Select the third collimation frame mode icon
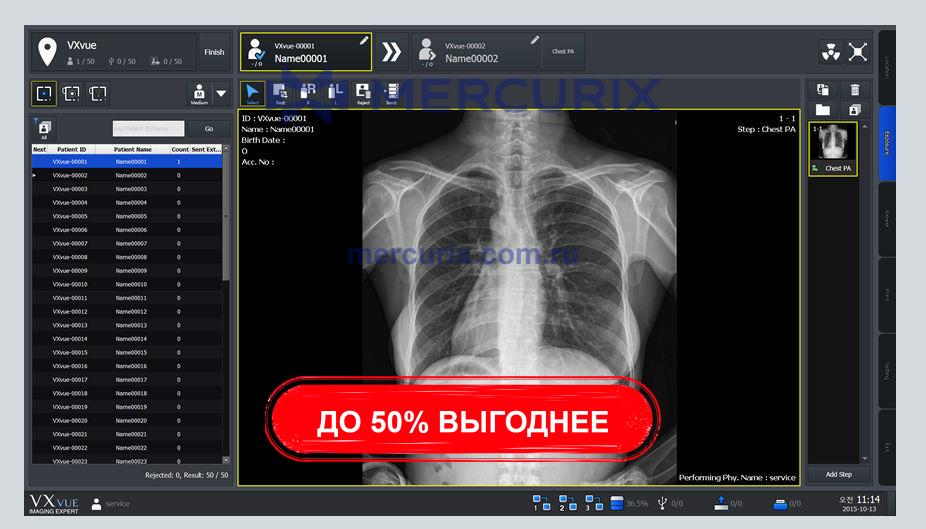Viewport: 926px width, 529px height. click(97, 93)
